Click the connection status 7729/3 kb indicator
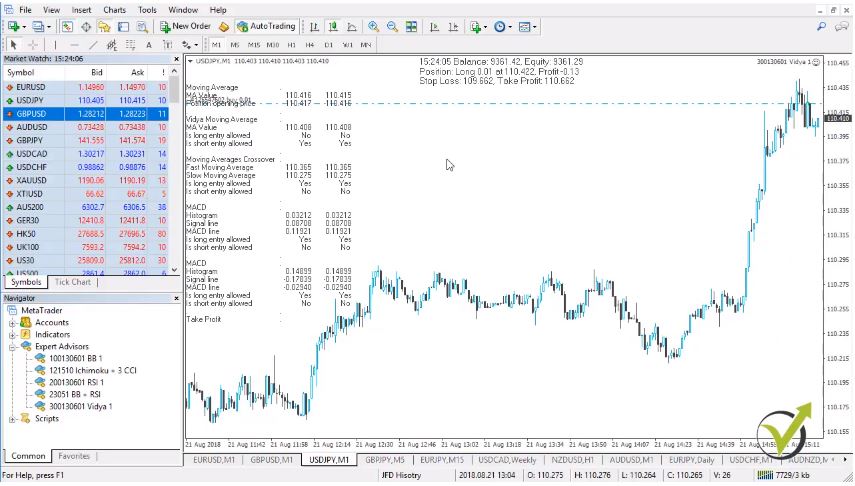Image resolution: width=855 pixels, height=486 pixels. 784,475
